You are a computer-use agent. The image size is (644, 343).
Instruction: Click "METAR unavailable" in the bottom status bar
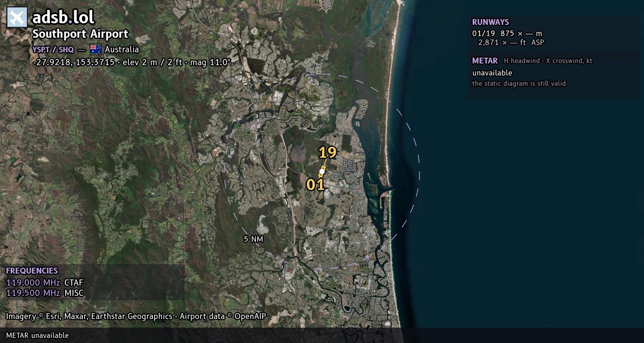pos(37,335)
